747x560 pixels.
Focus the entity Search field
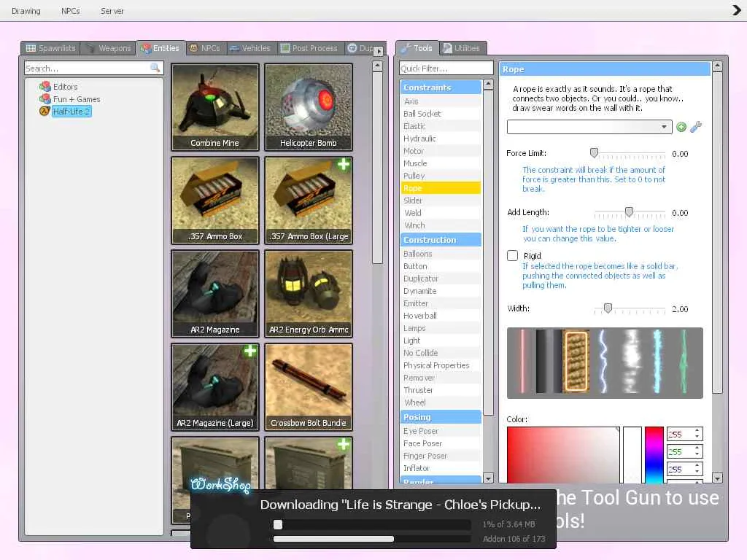pyautogui.click(x=94, y=68)
